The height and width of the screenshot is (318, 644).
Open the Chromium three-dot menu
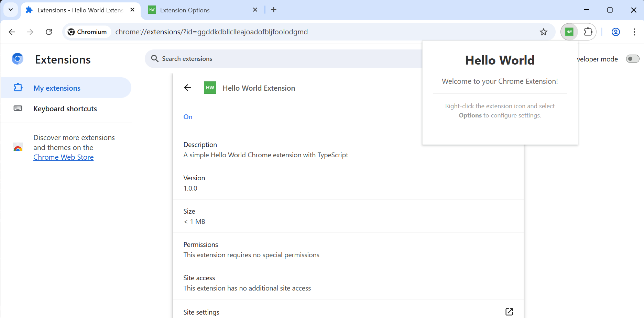pos(634,32)
